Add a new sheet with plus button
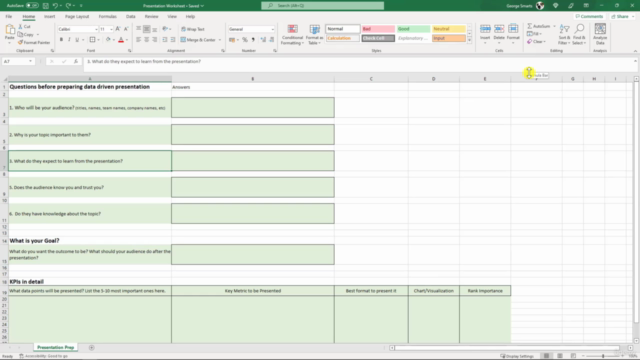This screenshot has height=360, width=640. coord(91,348)
